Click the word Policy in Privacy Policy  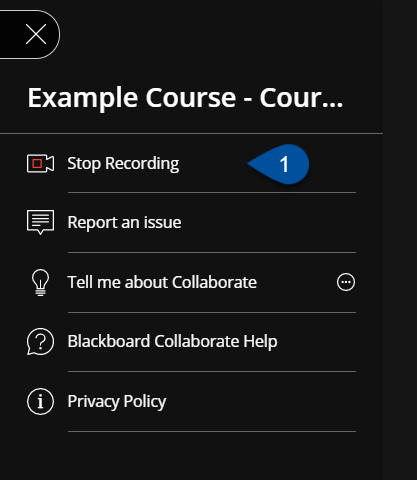[145, 402]
